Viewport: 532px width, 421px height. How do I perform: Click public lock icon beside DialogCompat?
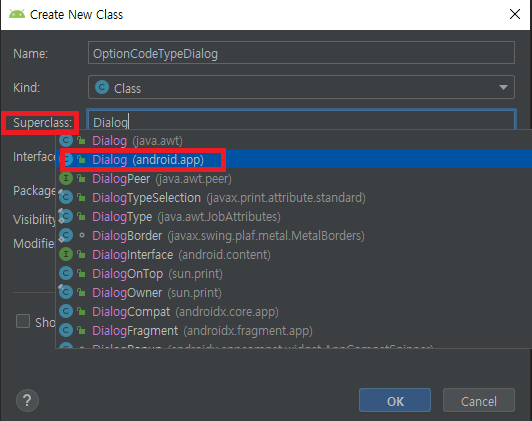tap(81, 311)
